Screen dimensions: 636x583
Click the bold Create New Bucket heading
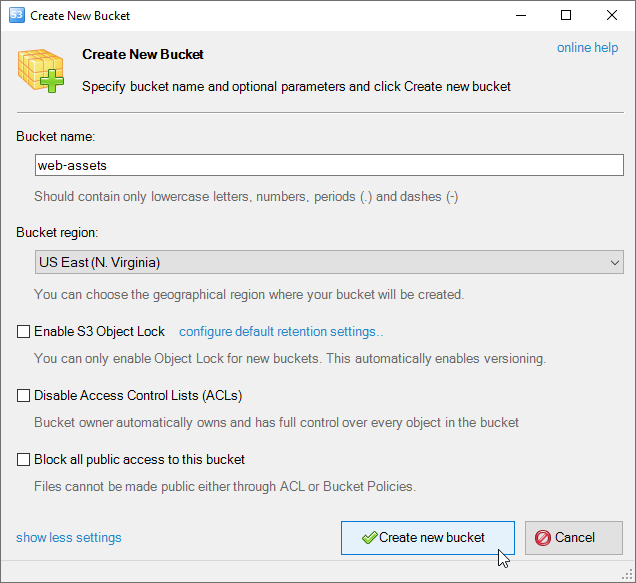143,54
